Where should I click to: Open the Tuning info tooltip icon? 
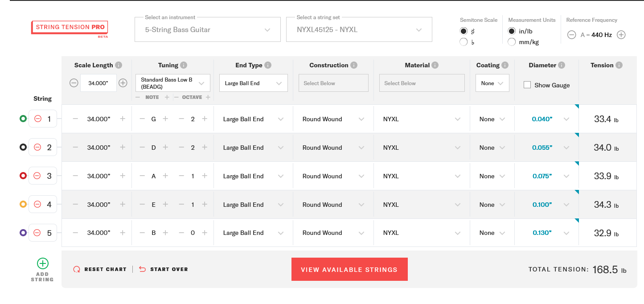(184, 65)
